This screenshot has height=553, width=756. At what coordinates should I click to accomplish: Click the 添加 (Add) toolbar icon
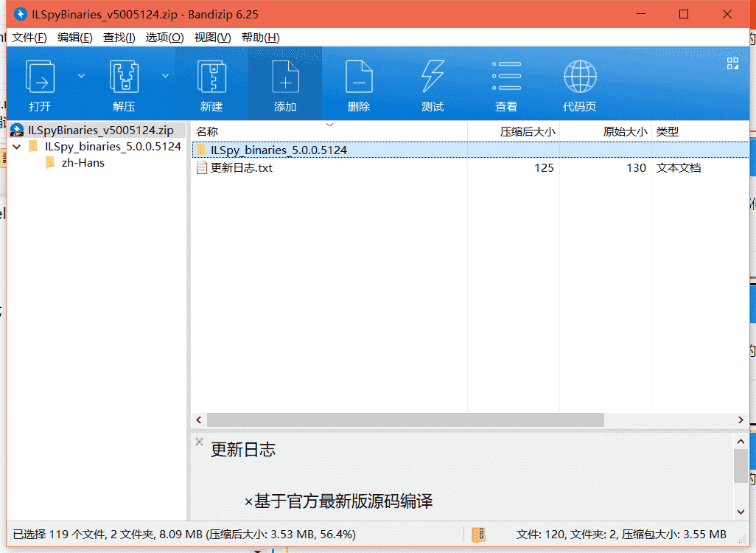coord(285,77)
